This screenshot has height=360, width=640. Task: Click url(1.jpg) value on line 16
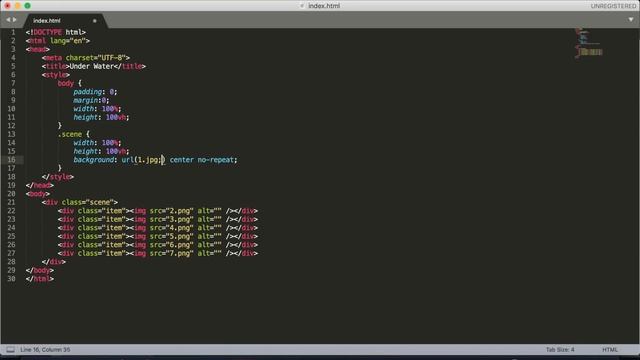coord(143,160)
